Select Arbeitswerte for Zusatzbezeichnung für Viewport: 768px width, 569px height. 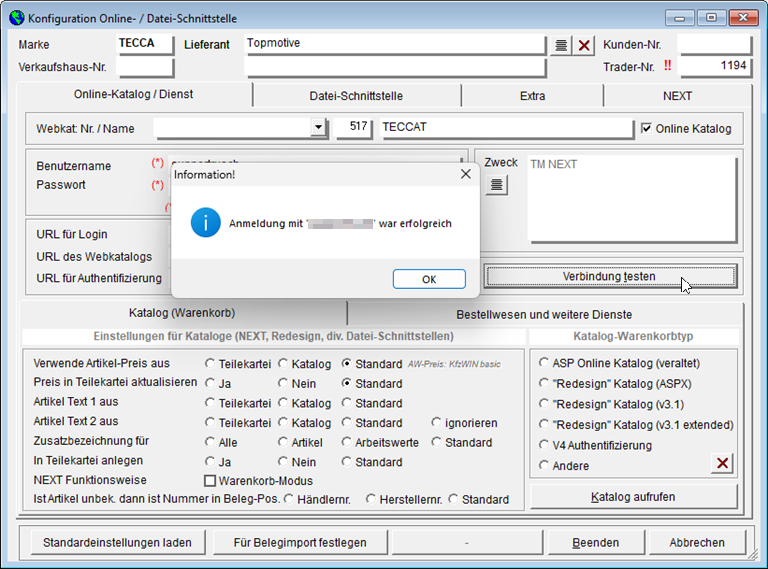click(346, 442)
